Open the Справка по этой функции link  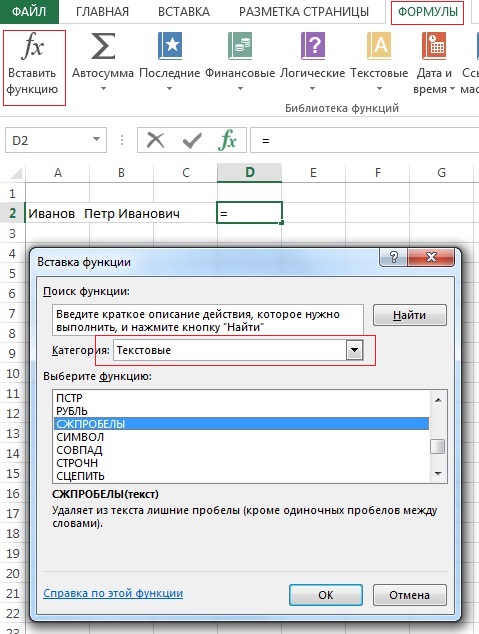click(x=113, y=593)
